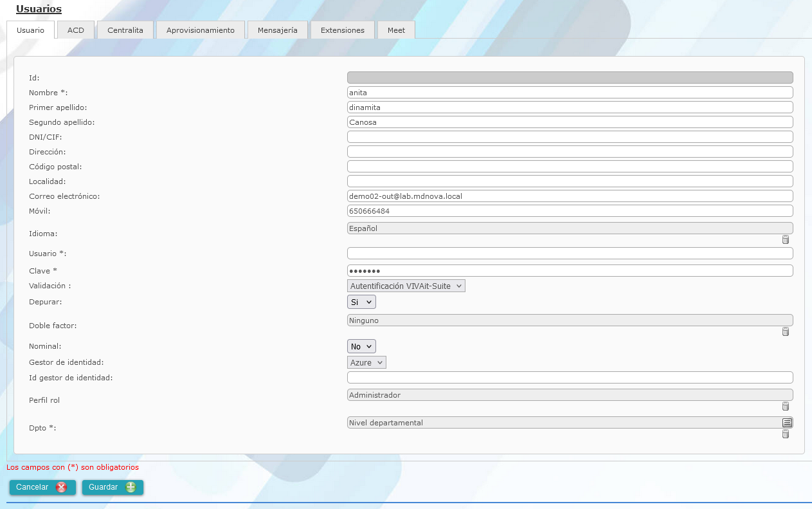Open the Depurar Si dropdown

[x=361, y=302]
